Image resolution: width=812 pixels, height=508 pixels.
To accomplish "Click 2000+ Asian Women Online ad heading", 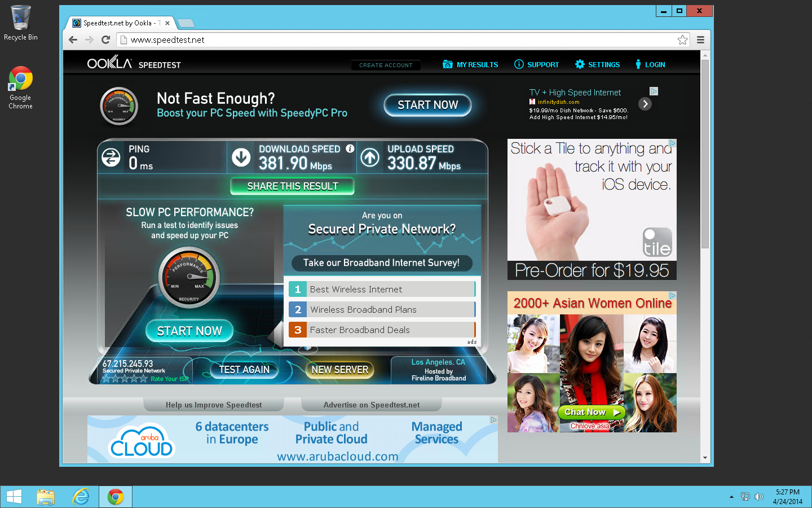I will click(x=592, y=303).
